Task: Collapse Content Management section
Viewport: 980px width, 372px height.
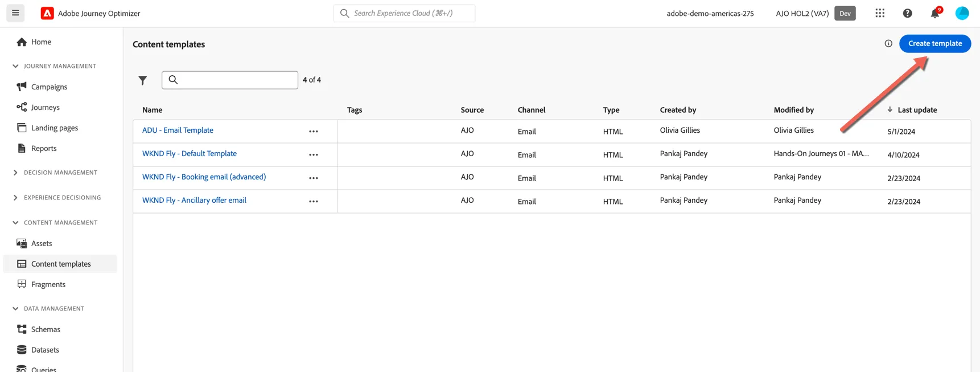Action: coord(15,223)
